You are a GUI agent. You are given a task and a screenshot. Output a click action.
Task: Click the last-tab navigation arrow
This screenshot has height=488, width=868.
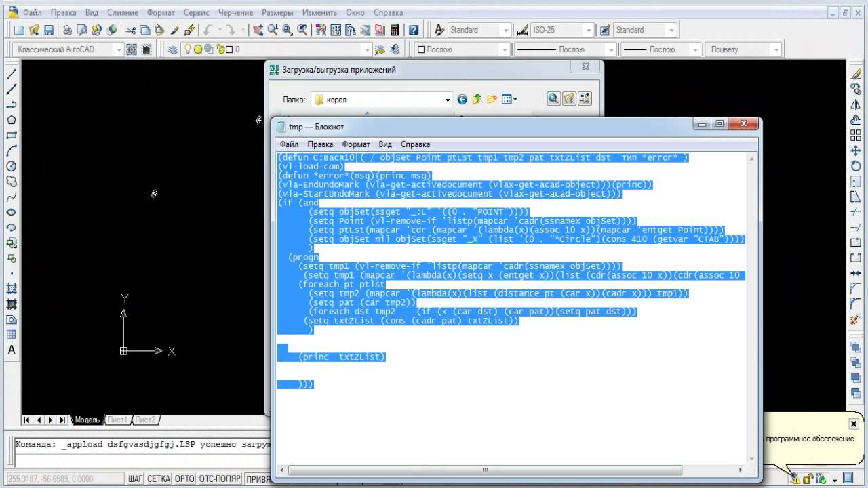click(x=62, y=420)
